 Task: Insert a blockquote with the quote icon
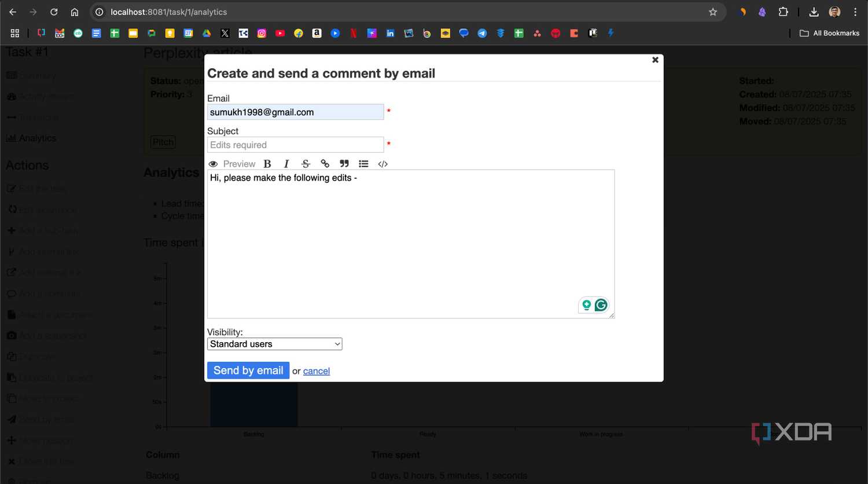(344, 164)
